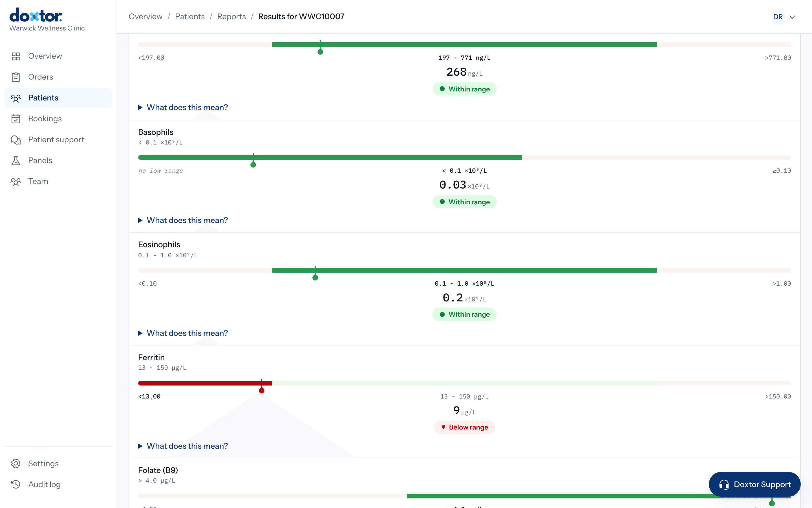Open Audit log in the sidebar

pos(58,484)
